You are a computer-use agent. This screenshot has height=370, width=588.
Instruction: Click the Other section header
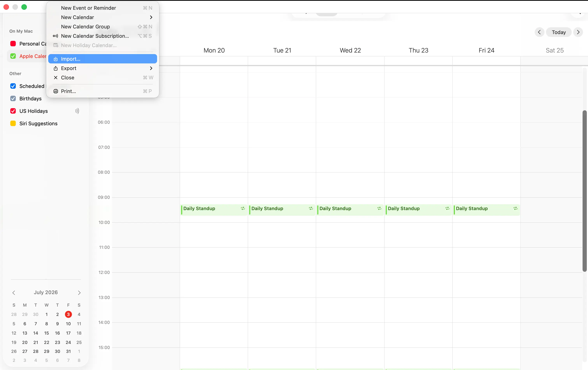coord(15,74)
